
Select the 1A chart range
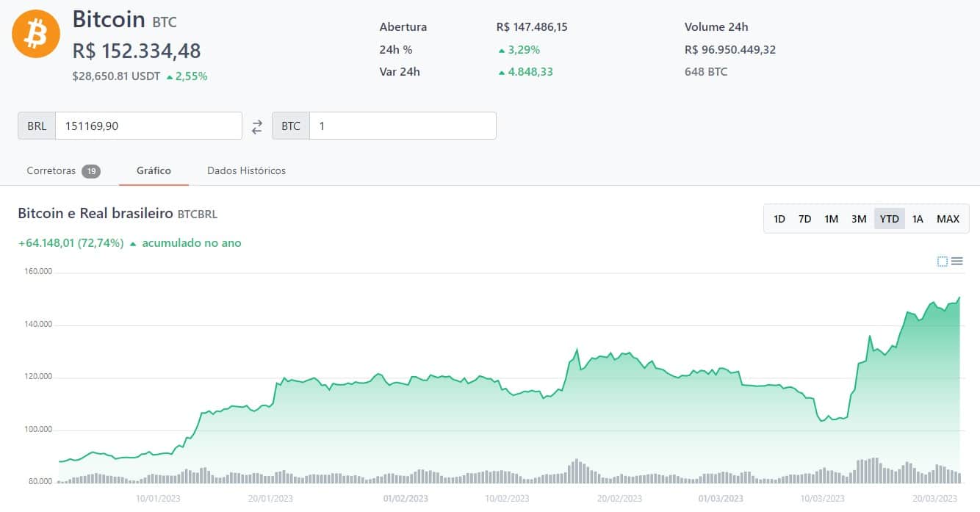click(x=918, y=219)
